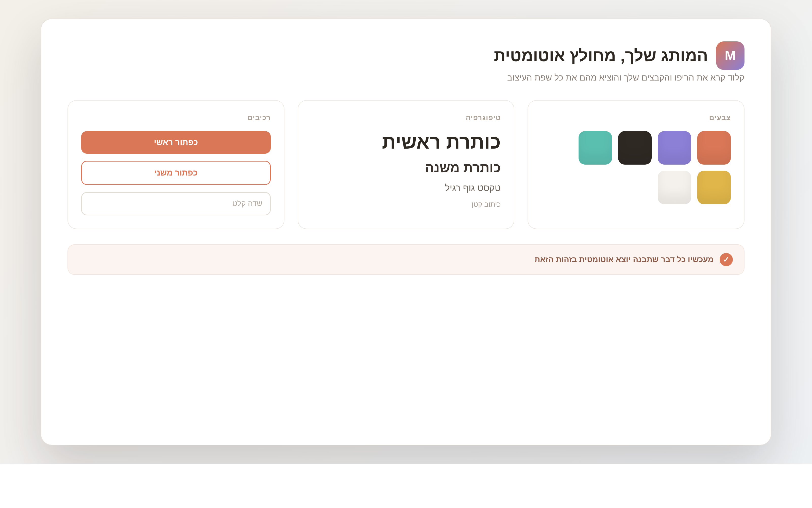Click the filled button כפתור ראשי
The width and height of the screenshot is (812, 508).
pos(176,142)
